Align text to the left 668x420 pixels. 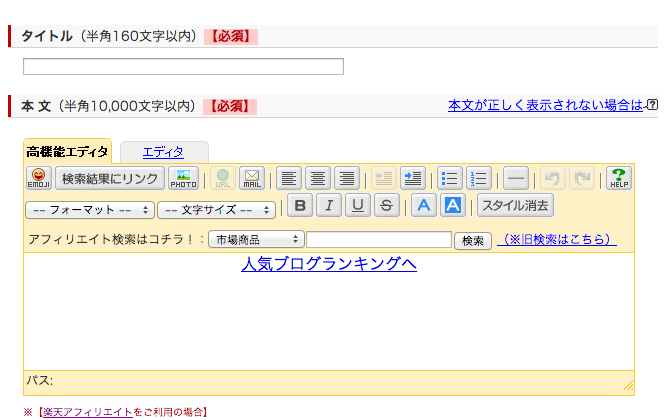click(289, 178)
